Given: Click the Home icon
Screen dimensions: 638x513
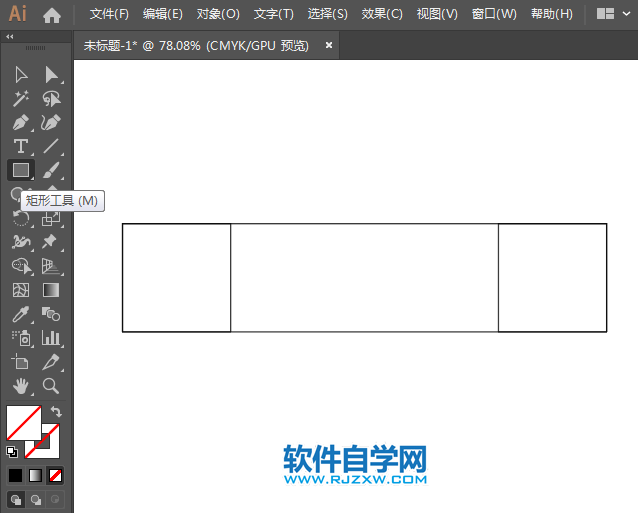Looking at the screenshot, I should pyautogui.click(x=52, y=15).
